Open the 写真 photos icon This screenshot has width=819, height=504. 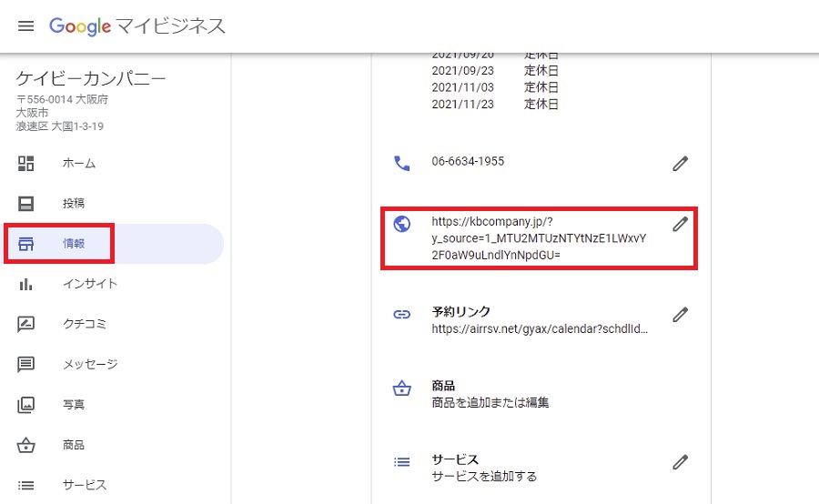point(25,404)
